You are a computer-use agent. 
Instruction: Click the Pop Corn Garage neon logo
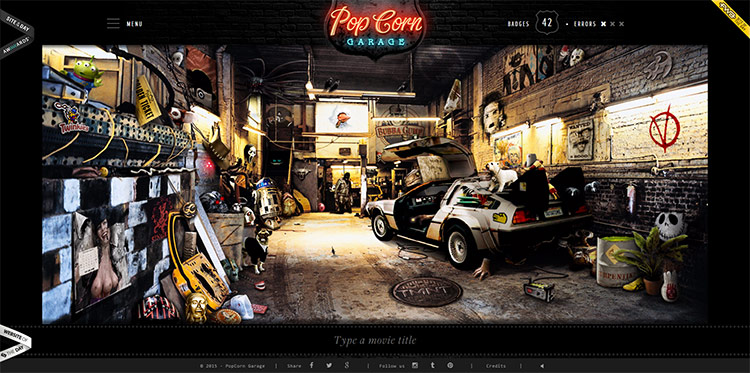(x=375, y=29)
